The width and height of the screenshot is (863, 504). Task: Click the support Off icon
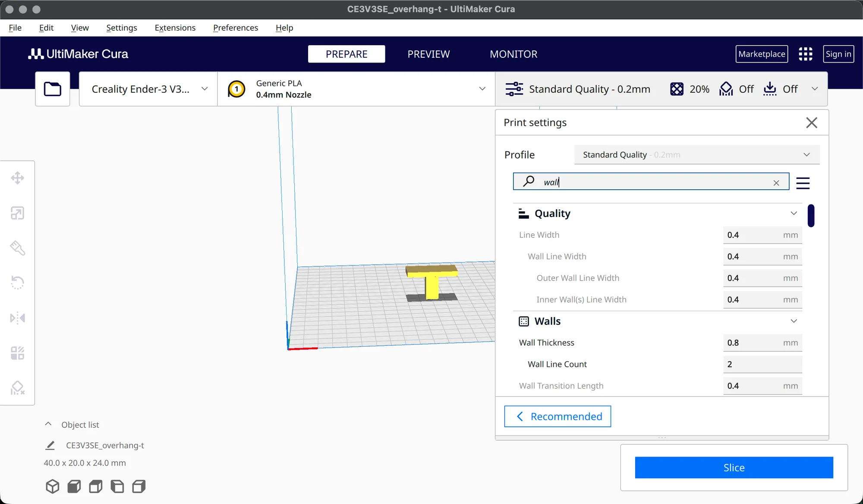point(726,89)
